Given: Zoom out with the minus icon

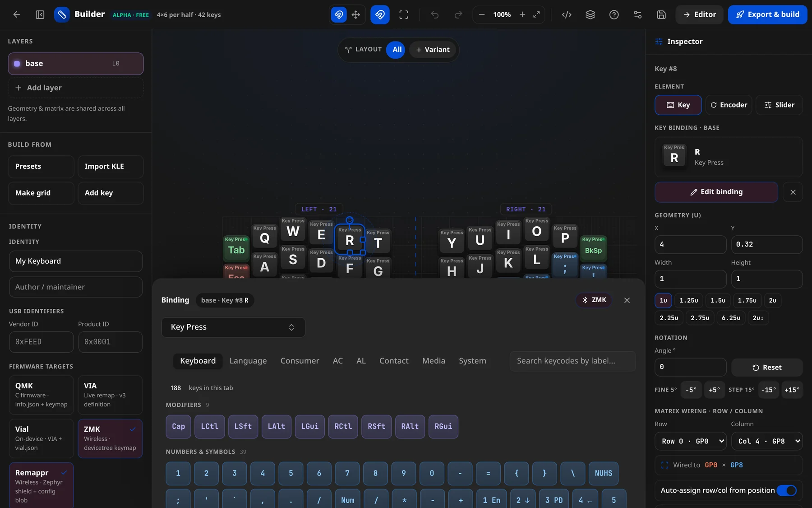Looking at the screenshot, I should pyautogui.click(x=482, y=14).
